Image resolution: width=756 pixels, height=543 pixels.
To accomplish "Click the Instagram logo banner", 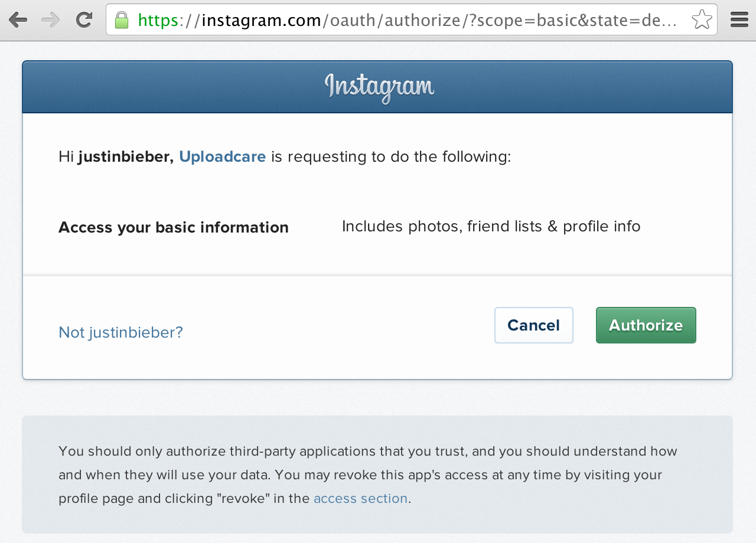I will 378,87.
